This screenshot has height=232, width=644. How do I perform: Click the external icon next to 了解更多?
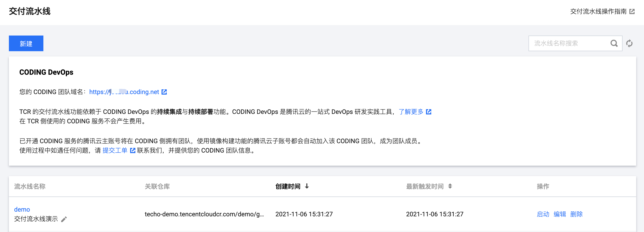429,112
